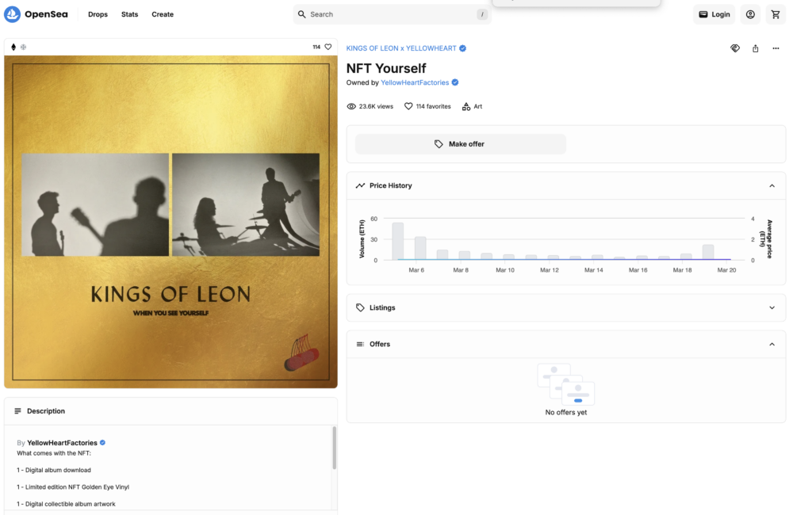Image resolution: width=812 pixels, height=515 pixels.
Task: Click the 'No offers yet' text
Action: (566, 413)
